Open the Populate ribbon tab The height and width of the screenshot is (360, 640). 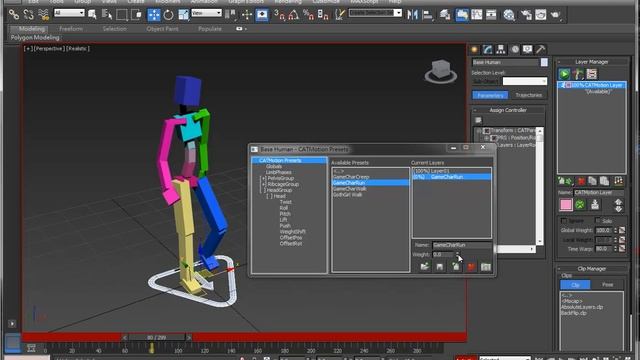[209, 29]
